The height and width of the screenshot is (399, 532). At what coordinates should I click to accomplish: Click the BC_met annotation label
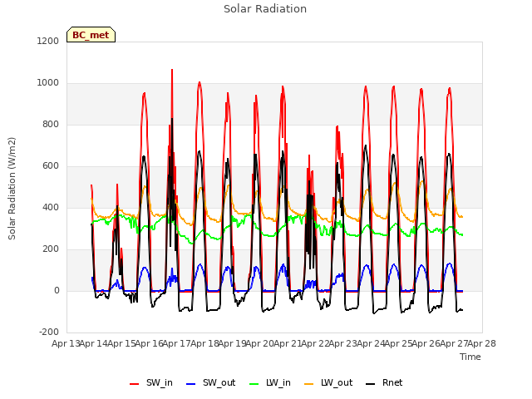(91, 35)
